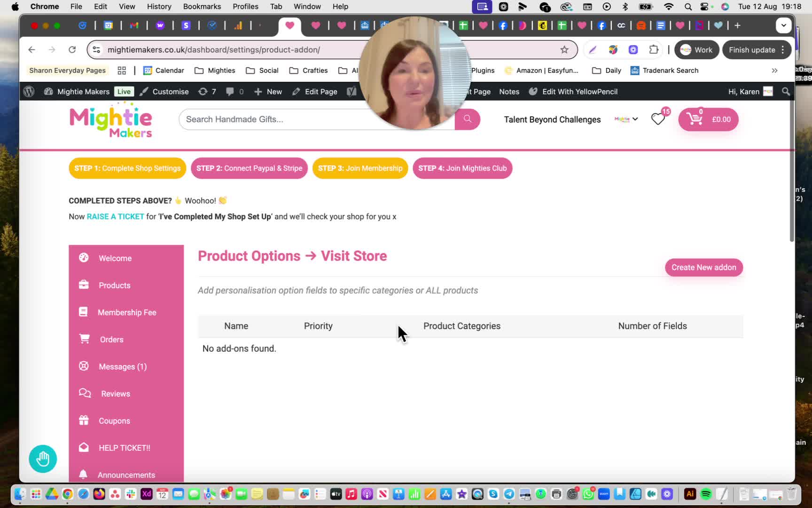Open the shopping cart showing £0.00
This screenshot has width=812, height=508.
(x=708, y=119)
